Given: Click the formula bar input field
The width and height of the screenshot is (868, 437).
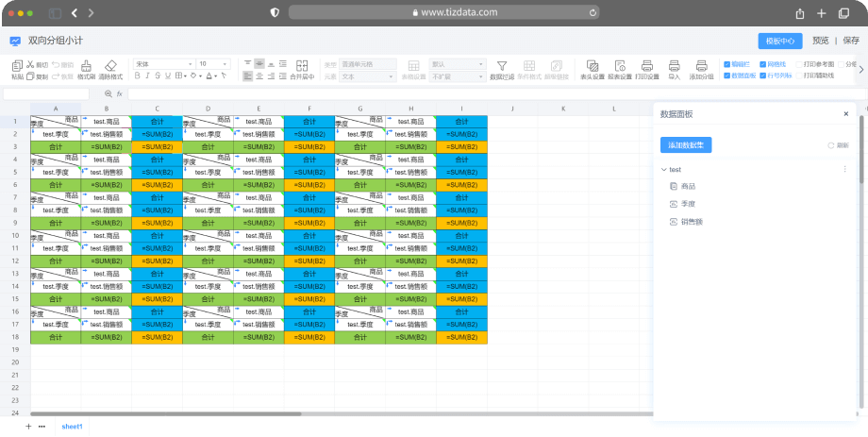Looking at the screenshot, I should click(377, 93).
